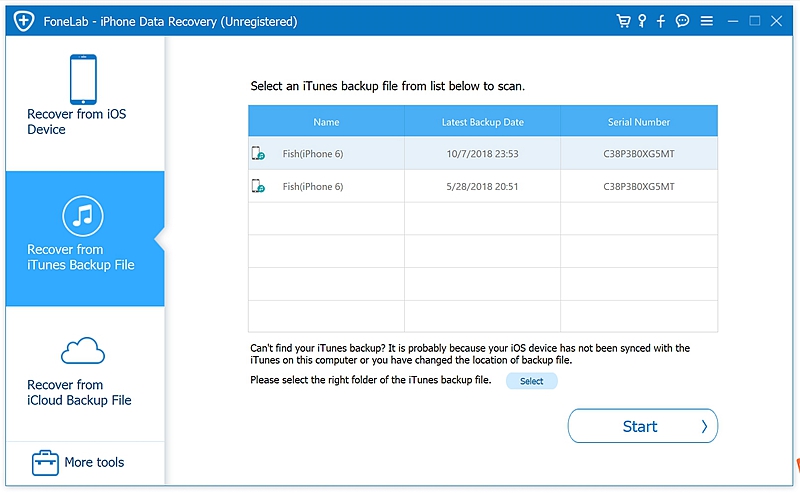Click the date 5/28/2018 20:51
This screenshot has height=493, width=800.
pos(482,186)
